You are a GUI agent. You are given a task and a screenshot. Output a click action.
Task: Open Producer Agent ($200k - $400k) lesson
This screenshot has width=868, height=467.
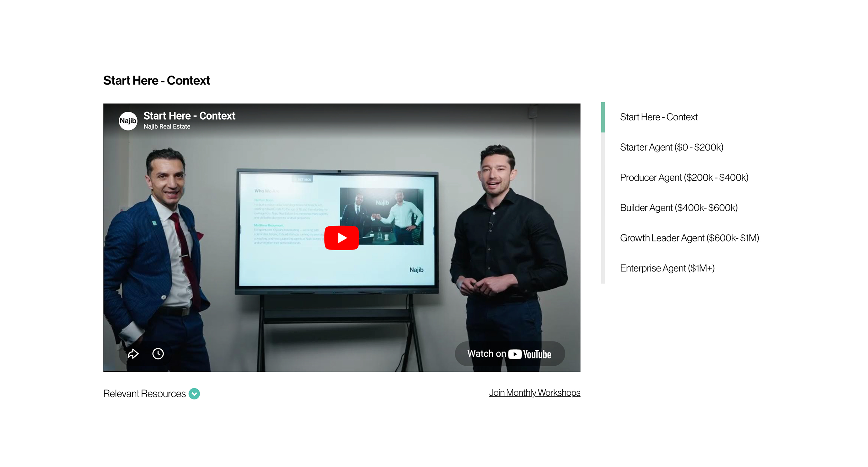pos(684,177)
